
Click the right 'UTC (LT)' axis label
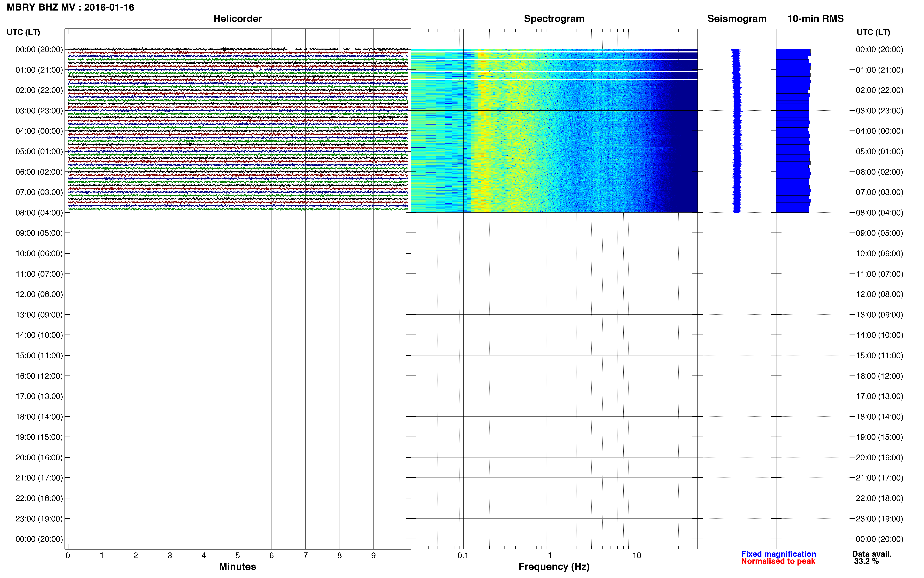coord(873,32)
